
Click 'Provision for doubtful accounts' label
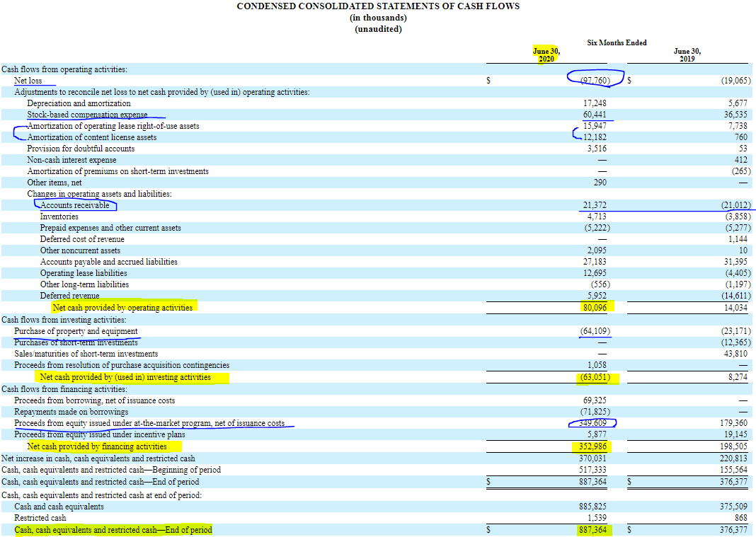pyautogui.click(x=81, y=149)
